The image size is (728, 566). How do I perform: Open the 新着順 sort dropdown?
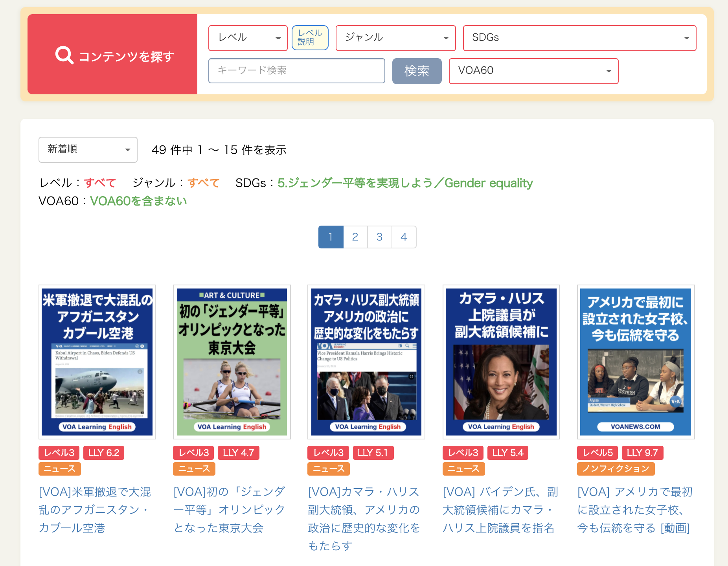pyautogui.click(x=88, y=149)
